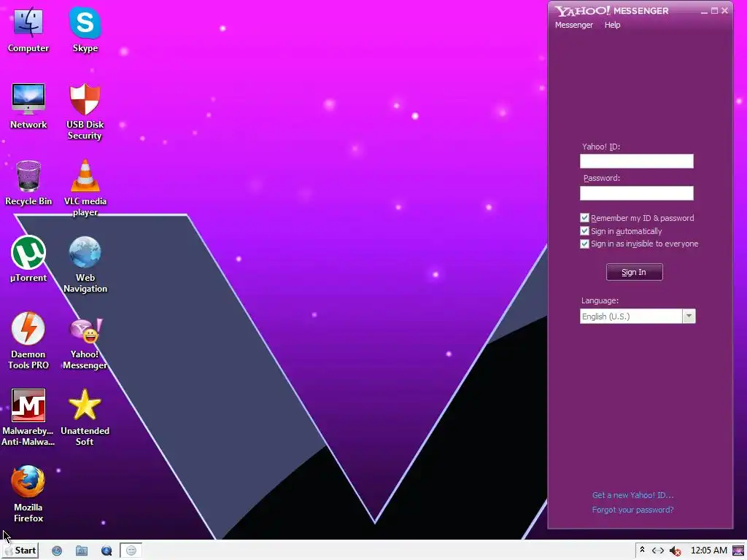The height and width of the screenshot is (560, 747).
Task: Open the Skype desktop icon
Action: pyautogui.click(x=85, y=29)
